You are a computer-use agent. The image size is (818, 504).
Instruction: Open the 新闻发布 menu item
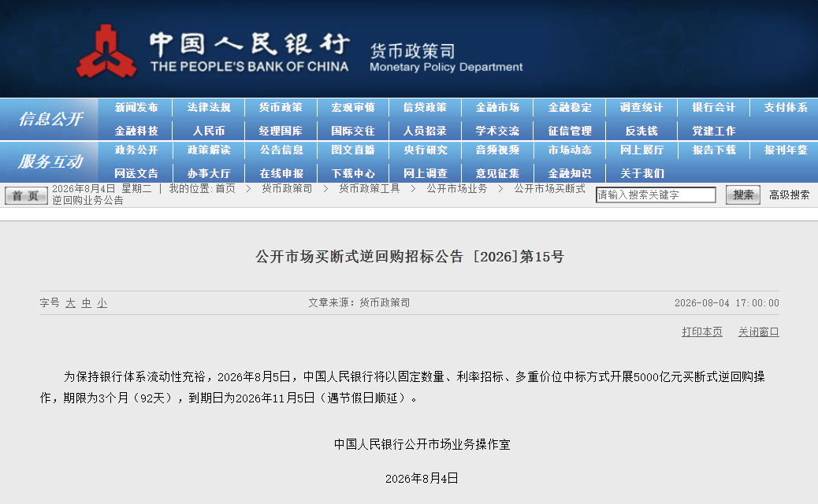pos(136,107)
